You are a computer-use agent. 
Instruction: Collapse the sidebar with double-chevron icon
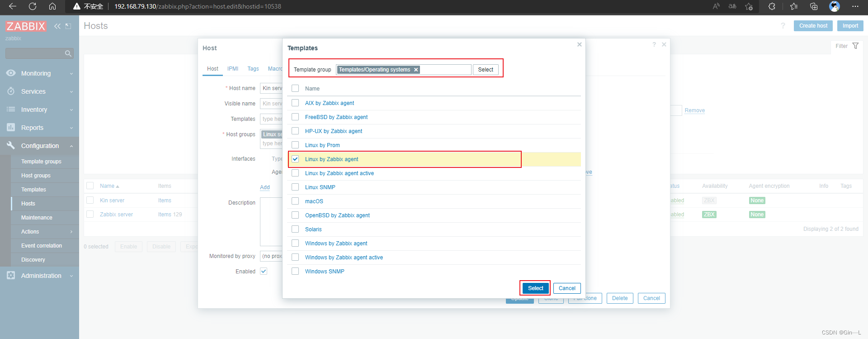[57, 26]
